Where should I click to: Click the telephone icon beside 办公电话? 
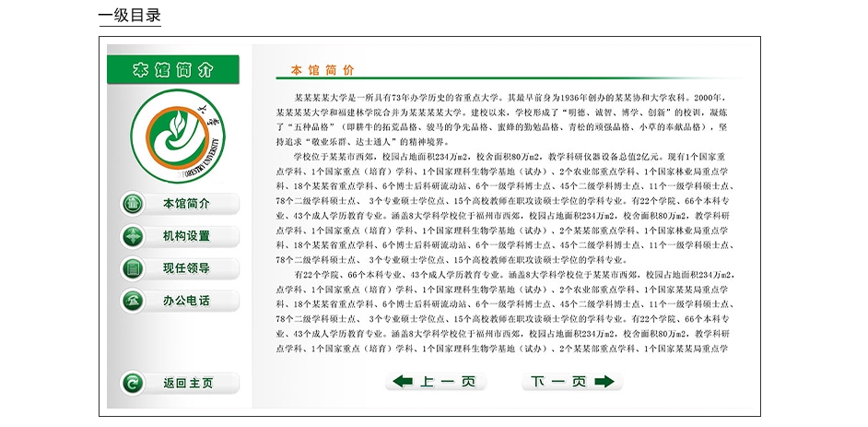[133, 301]
